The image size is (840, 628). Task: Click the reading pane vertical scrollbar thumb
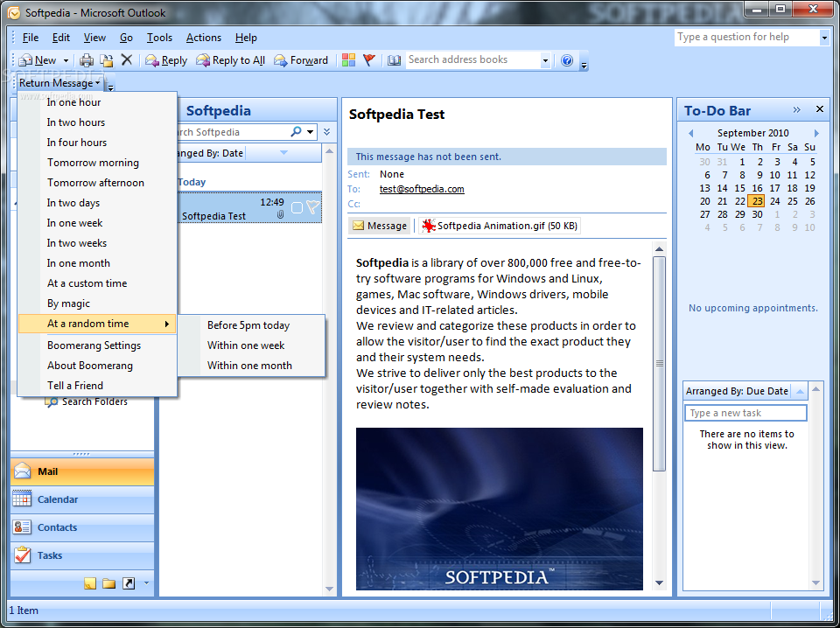click(660, 364)
